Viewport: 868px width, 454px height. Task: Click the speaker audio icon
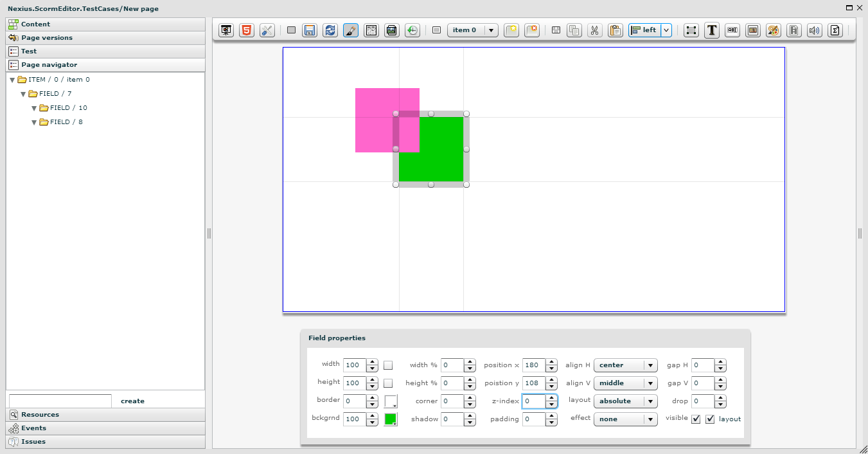pos(815,30)
